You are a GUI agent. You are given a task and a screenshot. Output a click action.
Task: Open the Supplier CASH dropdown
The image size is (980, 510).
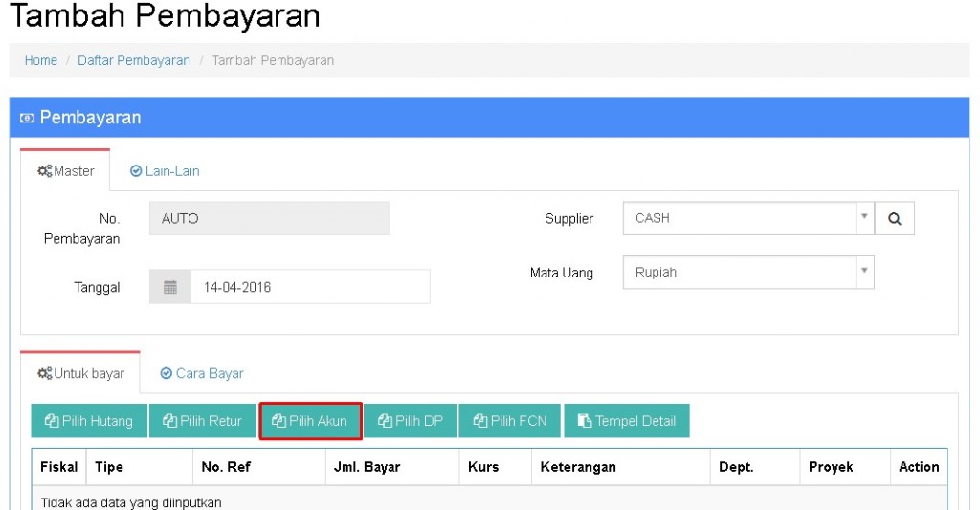click(748, 219)
